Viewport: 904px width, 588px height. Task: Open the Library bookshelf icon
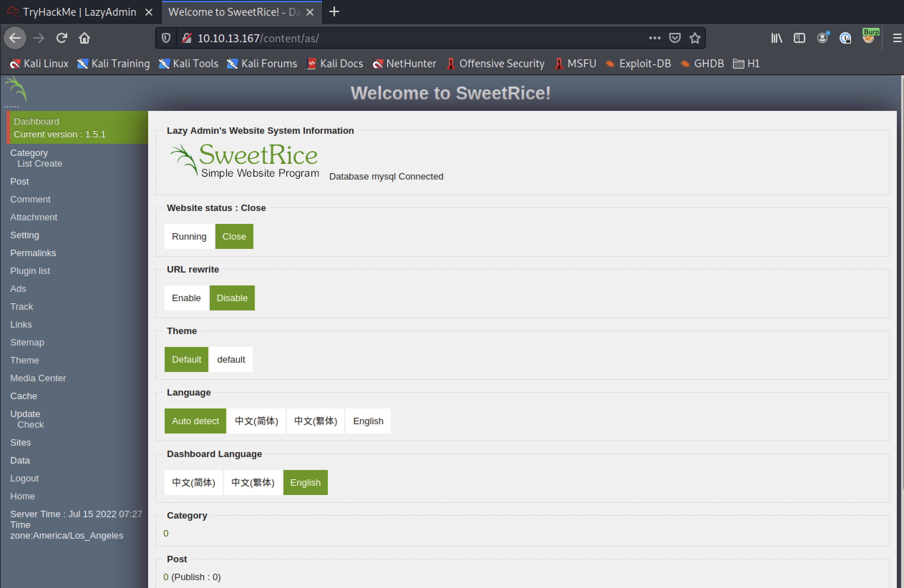click(x=776, y=38)
